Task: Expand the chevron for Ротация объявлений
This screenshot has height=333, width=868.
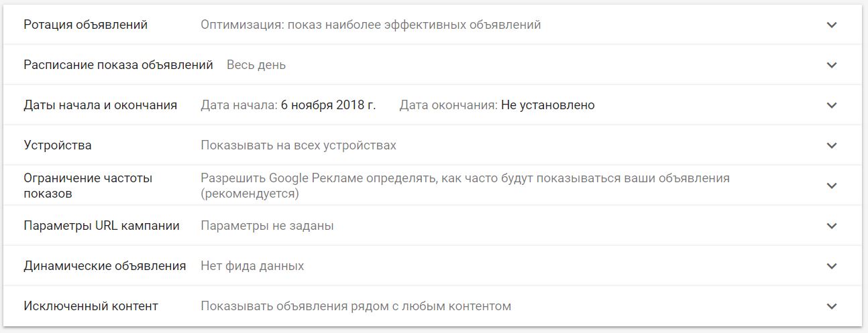Action: click(x=832, y=25)
